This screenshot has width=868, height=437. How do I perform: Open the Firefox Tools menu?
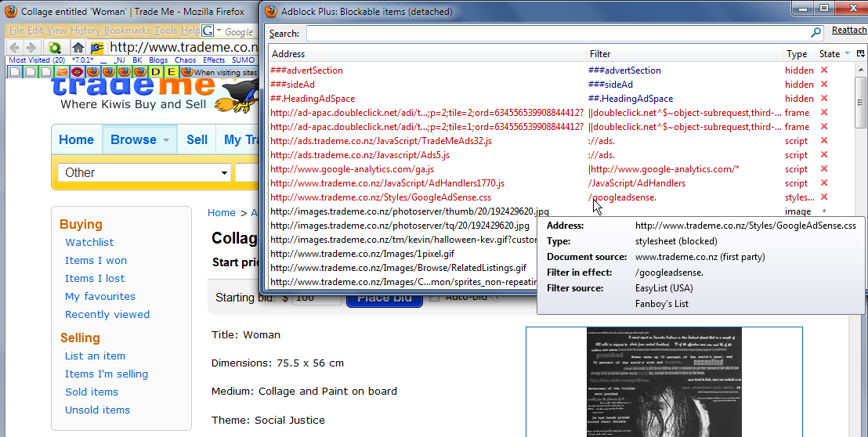pos(165,31)
